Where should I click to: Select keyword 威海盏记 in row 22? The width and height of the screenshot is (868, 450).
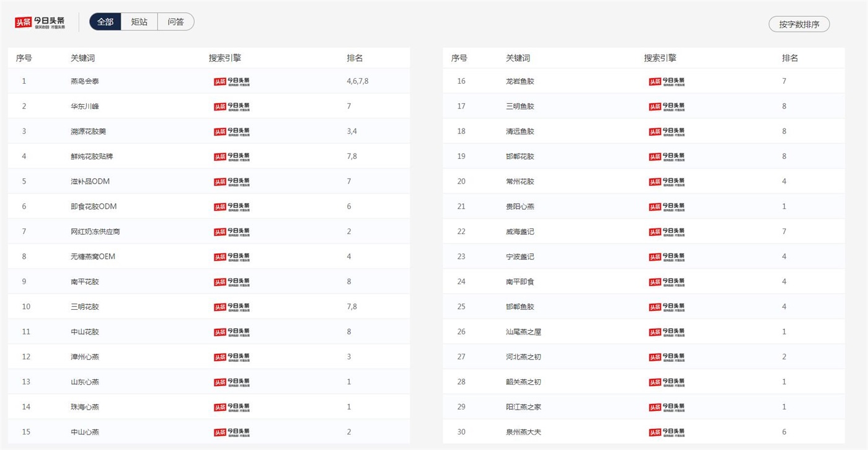(520, 232)
